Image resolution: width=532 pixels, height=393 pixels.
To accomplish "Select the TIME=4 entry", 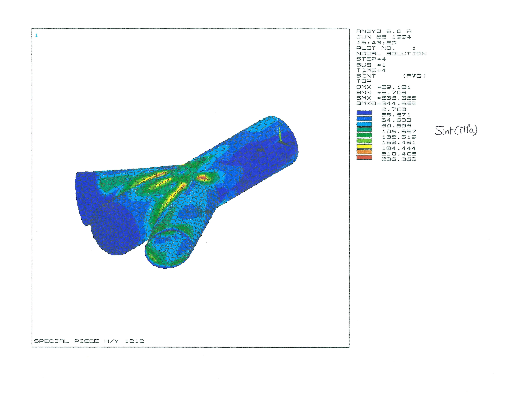I will click(x=371, y=70).
